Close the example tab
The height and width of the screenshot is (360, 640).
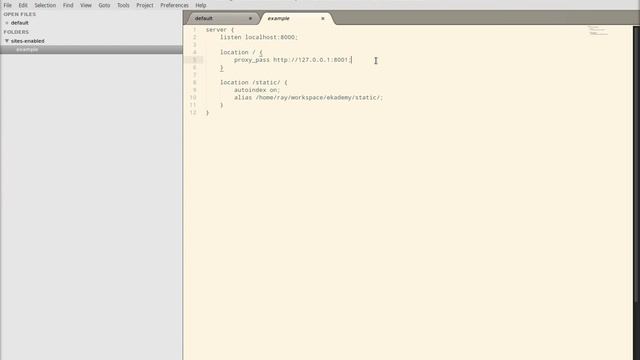pos(322,18)
